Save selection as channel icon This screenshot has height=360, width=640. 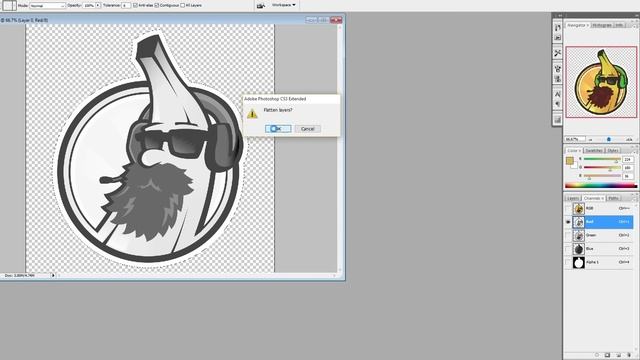click(x=607, y=355)
